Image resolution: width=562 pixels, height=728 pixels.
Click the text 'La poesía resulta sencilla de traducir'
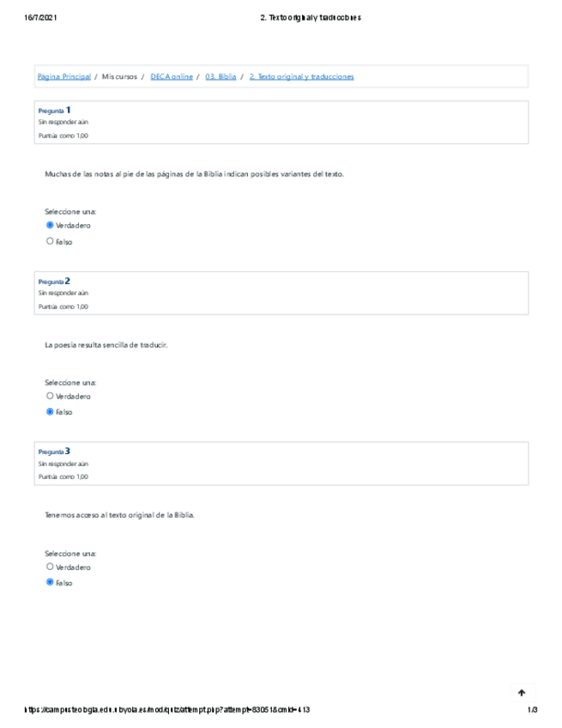pos(106,345)
